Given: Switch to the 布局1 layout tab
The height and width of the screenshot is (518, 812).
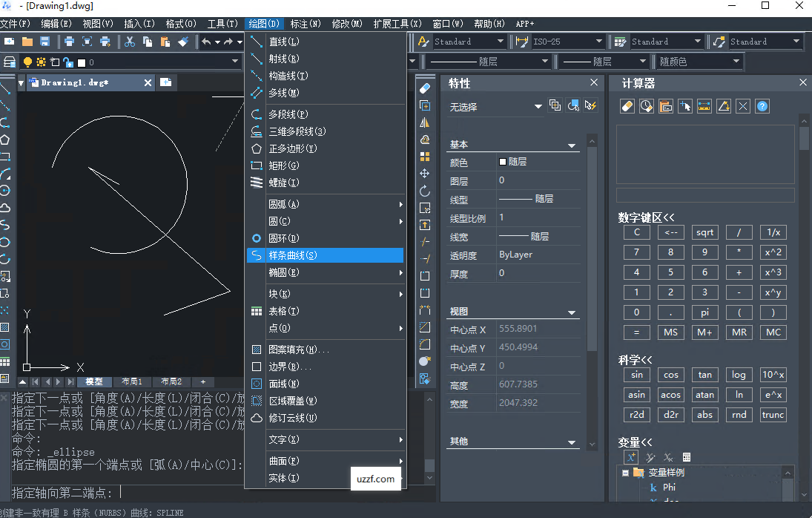Looking at the screenshot, I should coord(131,381).
